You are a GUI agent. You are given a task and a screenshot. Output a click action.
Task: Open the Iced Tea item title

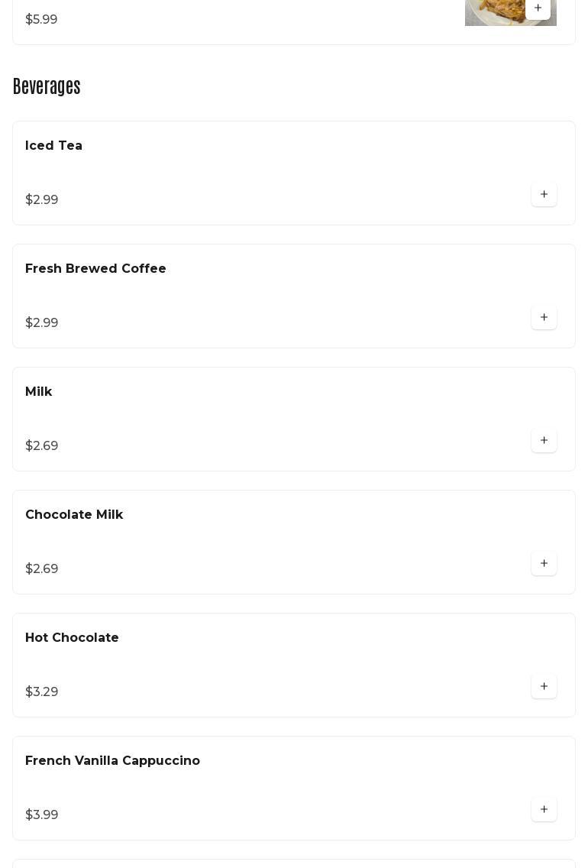[x=53, y=146]
